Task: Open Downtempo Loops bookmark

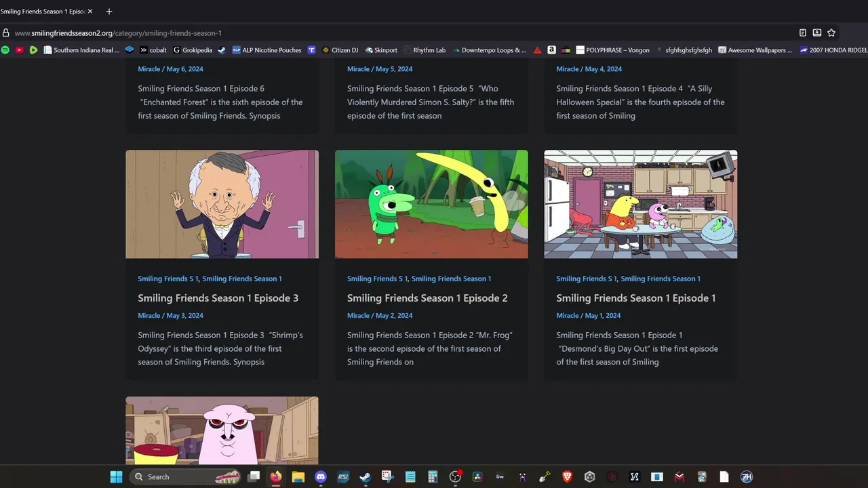Action: point(490,50)
